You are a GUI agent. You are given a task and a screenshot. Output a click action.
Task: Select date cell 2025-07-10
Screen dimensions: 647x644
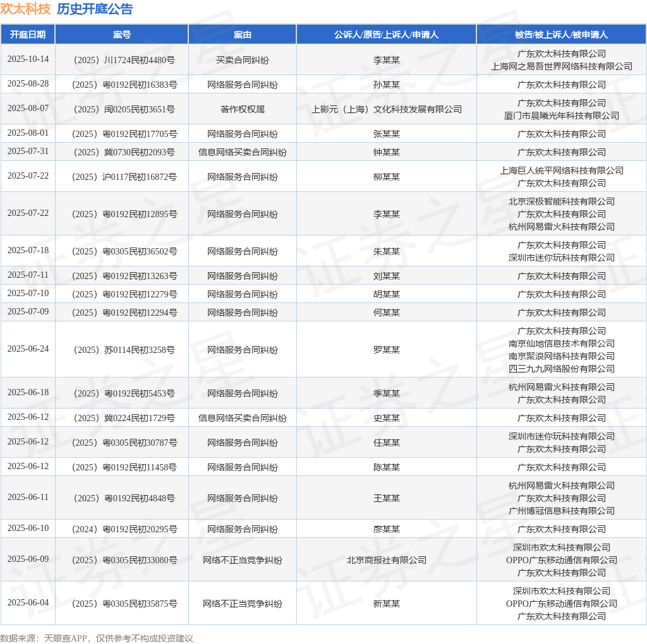coord(28,293)
